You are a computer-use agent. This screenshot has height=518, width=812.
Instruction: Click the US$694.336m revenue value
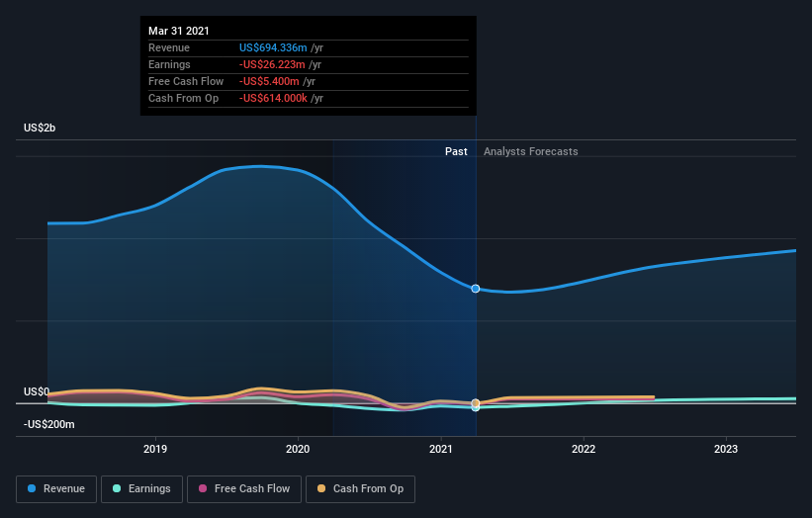coord(273,47)
